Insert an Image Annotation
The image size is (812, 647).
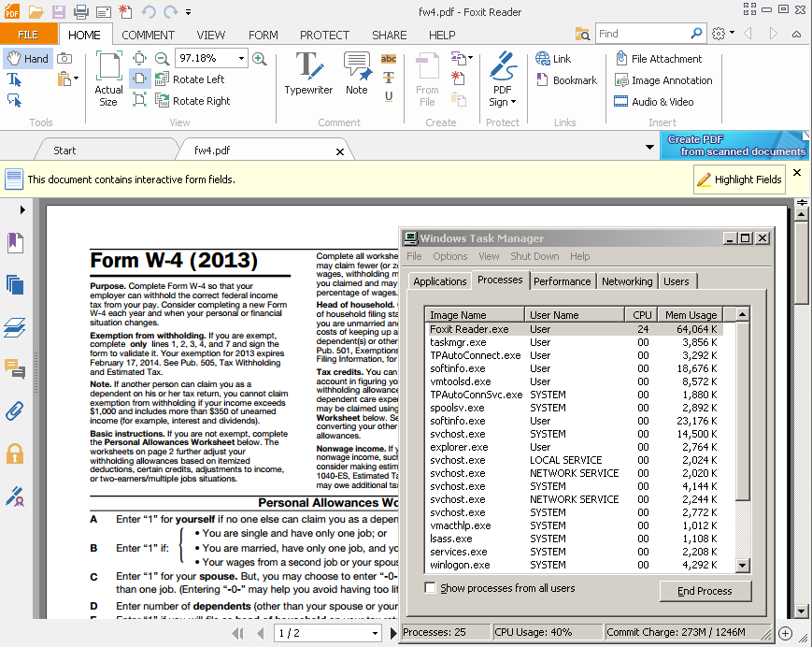pos(663,80)
